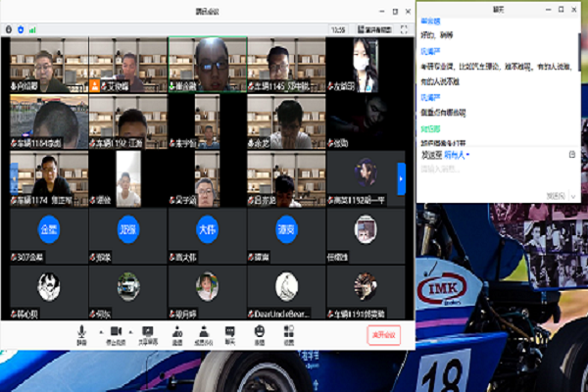Viewport: 588px width, 392px height.
Task: Expand camera options arrow beside video
Action: (x=129, y=331)
